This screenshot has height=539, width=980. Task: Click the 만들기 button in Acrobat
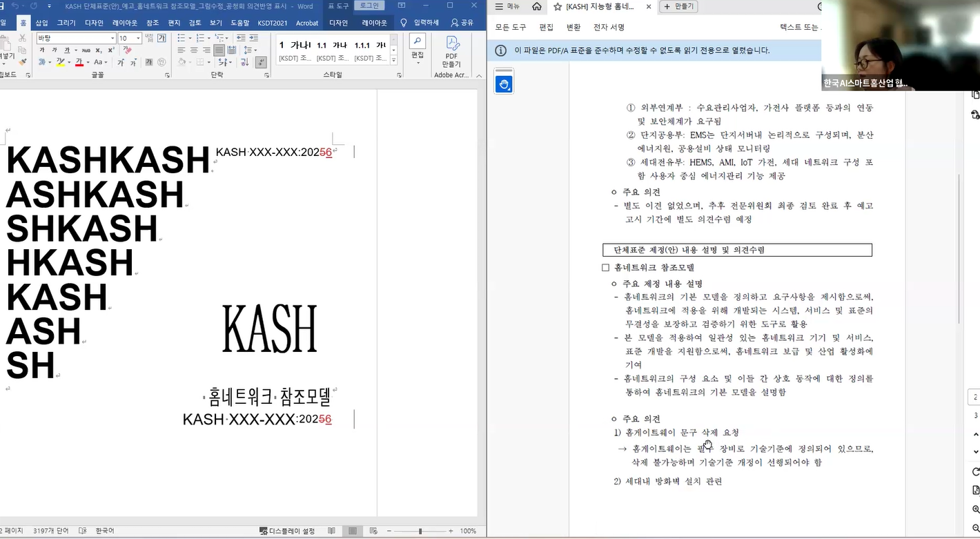click(x=679, y=7)
